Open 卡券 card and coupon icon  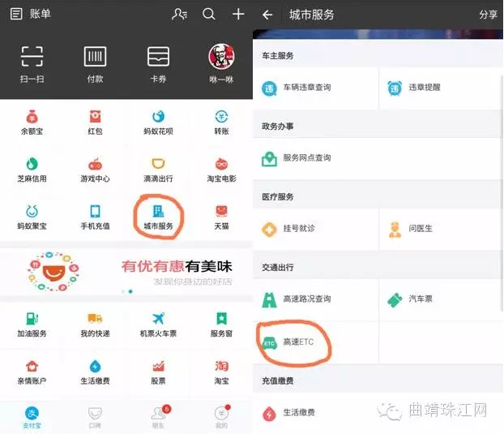158,57
